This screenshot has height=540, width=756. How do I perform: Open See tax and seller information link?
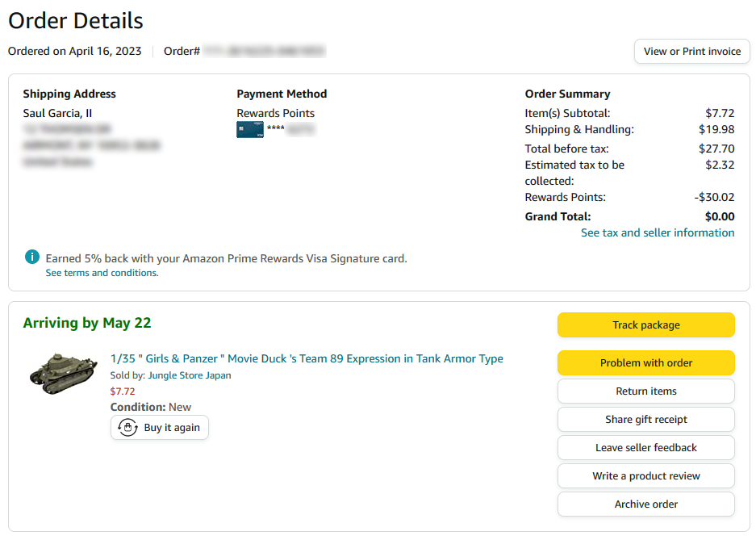658,232
